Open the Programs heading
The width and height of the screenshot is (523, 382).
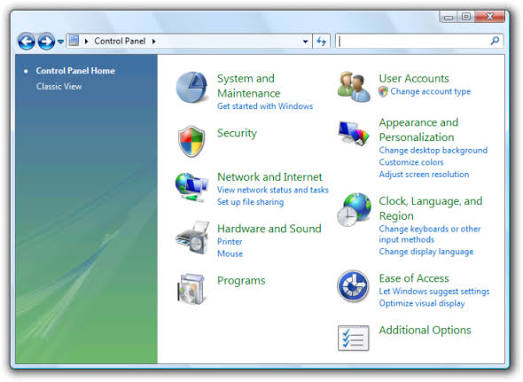coord(241,281)
